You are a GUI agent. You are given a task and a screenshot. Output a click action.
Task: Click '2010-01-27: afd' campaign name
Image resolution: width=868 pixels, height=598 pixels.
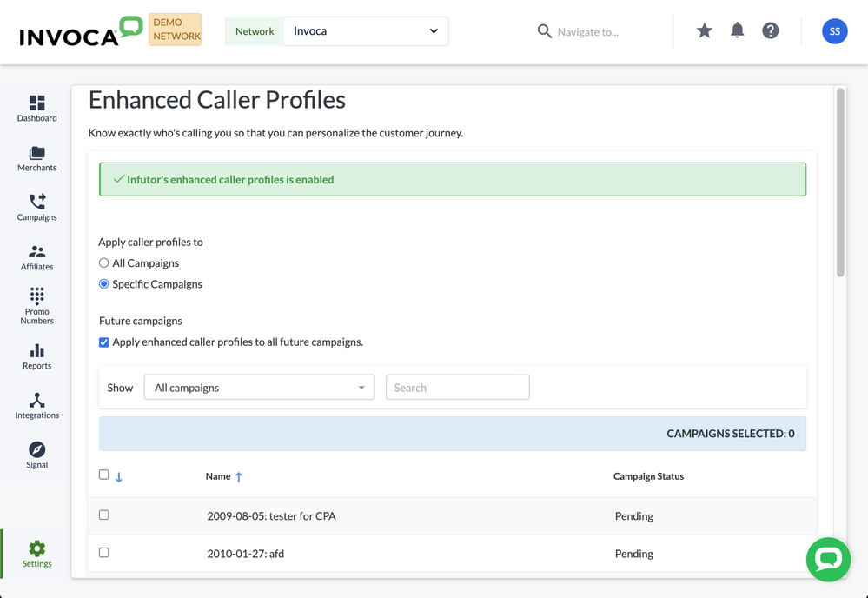[245, 554]
